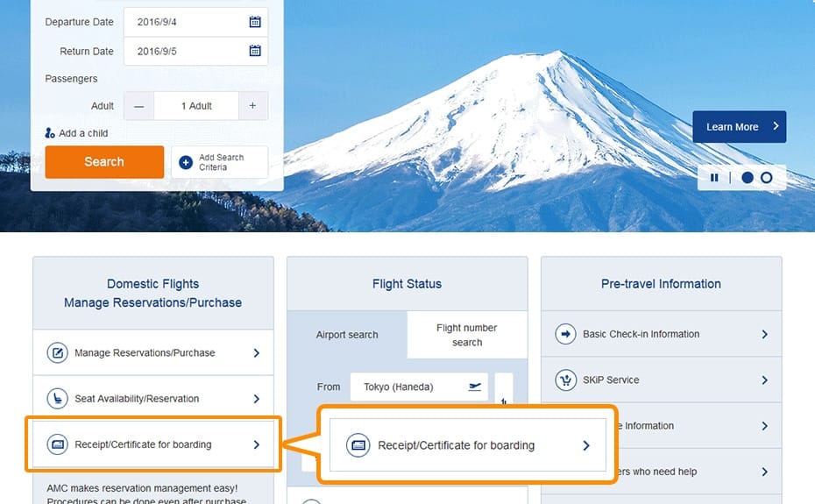
Task: Open the Departure Date calendar icon
Action: 254,23
